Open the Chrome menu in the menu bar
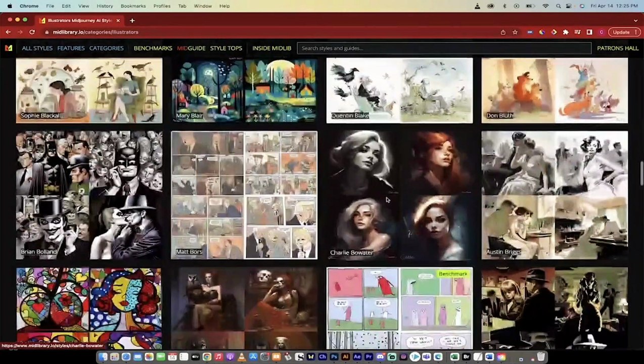The image size is (644, 364). pos(29,6)
